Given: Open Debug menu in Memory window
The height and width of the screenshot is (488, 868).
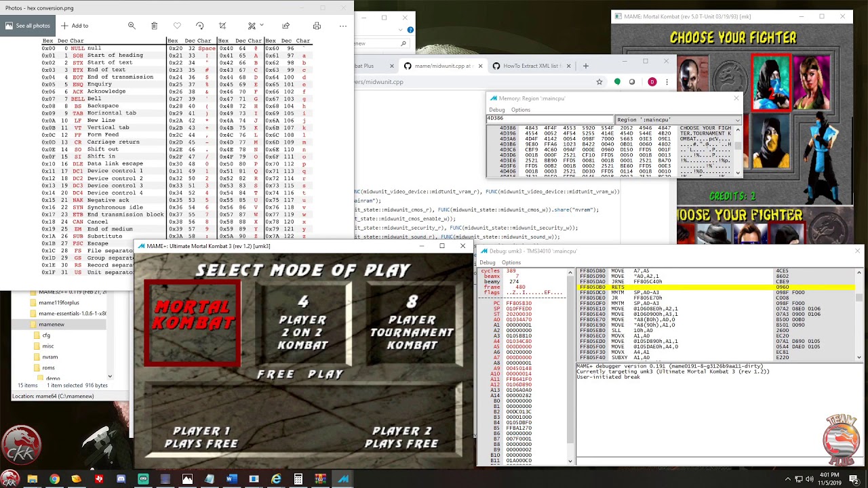Looking at the screenshot, I should pos(497,110).
